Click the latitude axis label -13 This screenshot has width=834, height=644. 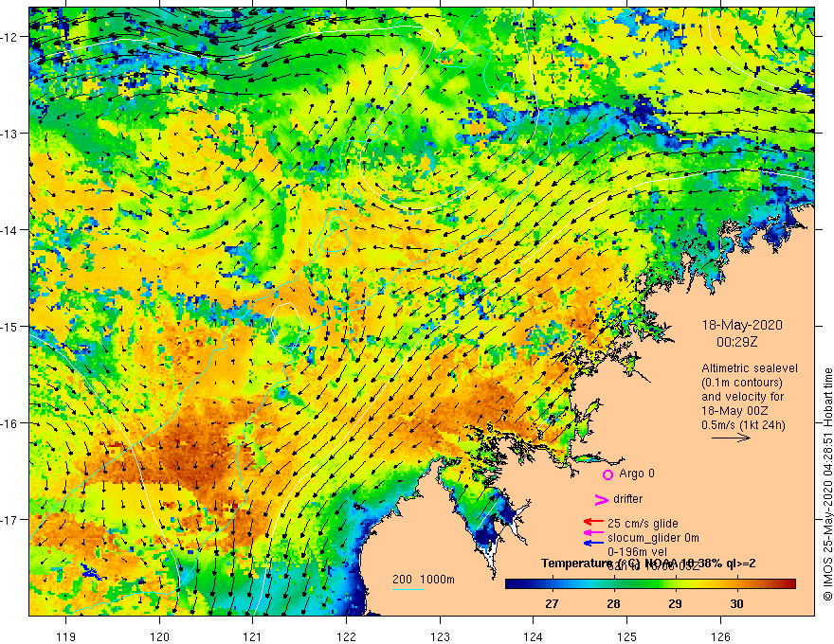click(x=10, y=134)
